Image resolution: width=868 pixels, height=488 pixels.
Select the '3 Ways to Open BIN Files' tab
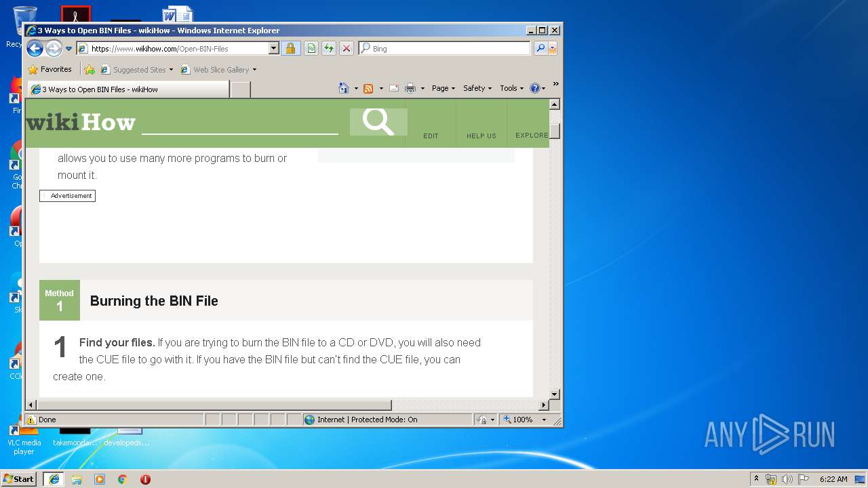click(x=128, y=89)
